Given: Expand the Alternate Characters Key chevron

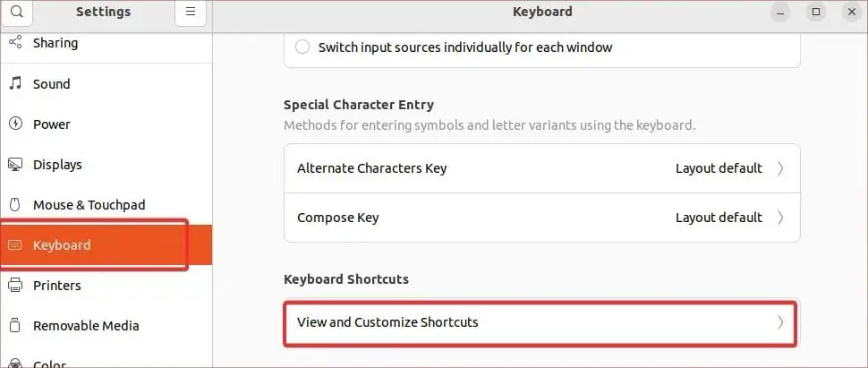Looking at the screenshot, I should (x=780, y=168).
